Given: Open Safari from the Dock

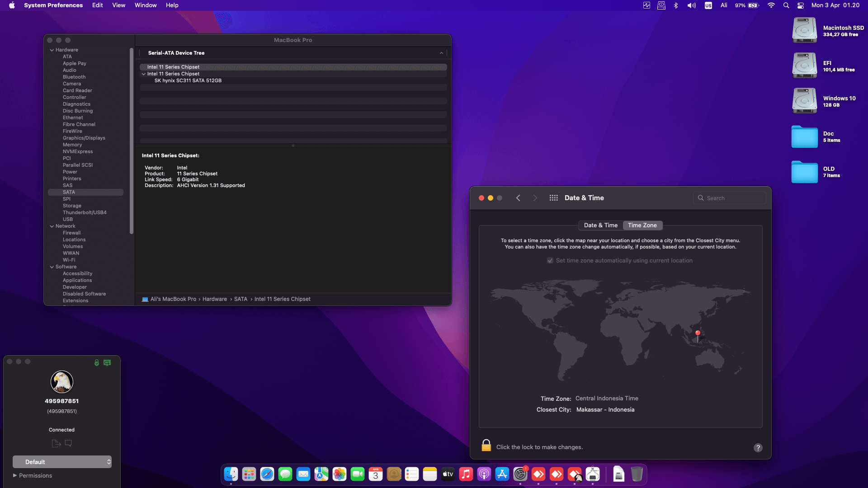Looking at the screenshot, I should 267,474.
